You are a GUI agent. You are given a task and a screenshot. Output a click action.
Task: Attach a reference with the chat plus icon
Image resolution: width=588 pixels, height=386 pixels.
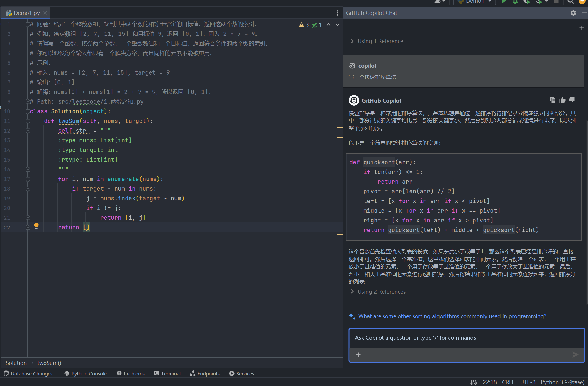coord(358,355)
